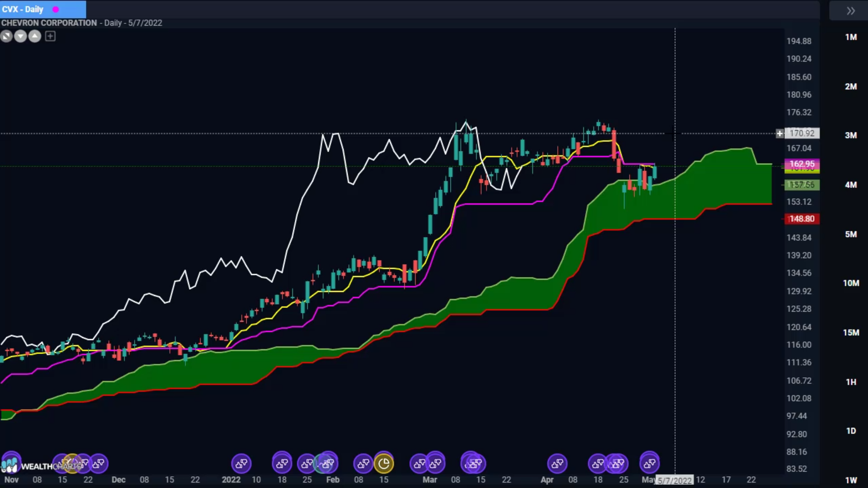Open the yellow pie-chart event marker at Feb 15
This screenshot has height=488, width=868.
(384, 463)
